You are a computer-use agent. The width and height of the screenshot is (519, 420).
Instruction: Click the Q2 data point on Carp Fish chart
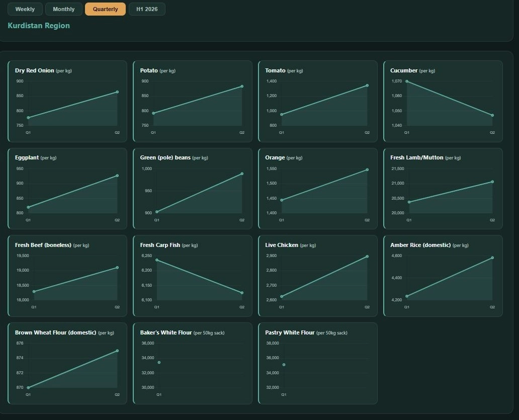point(242,293)
